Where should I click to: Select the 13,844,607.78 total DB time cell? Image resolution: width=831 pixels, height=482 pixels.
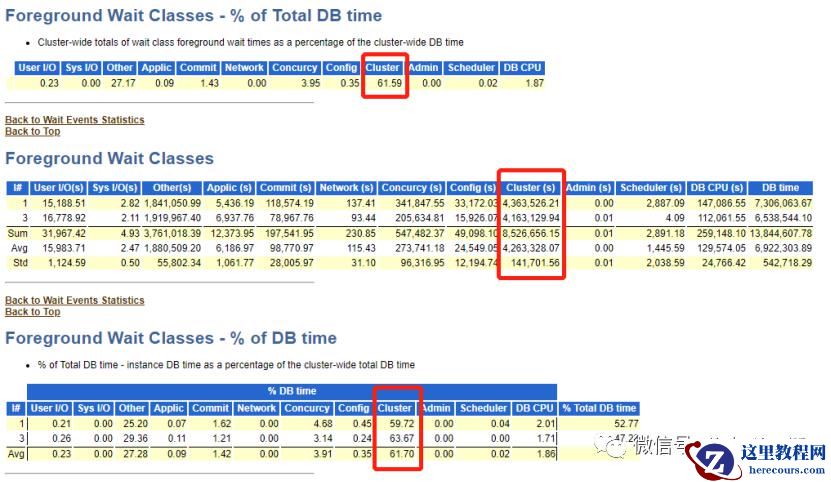[x=780, y=233]
